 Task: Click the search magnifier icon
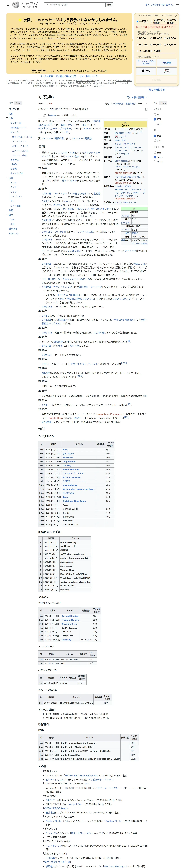click(47, 5)
